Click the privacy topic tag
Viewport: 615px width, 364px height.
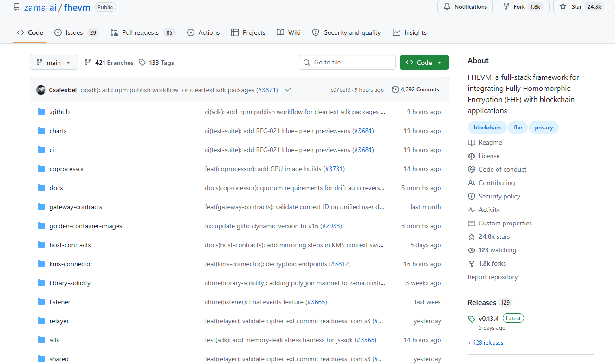(x=544, y=128)
